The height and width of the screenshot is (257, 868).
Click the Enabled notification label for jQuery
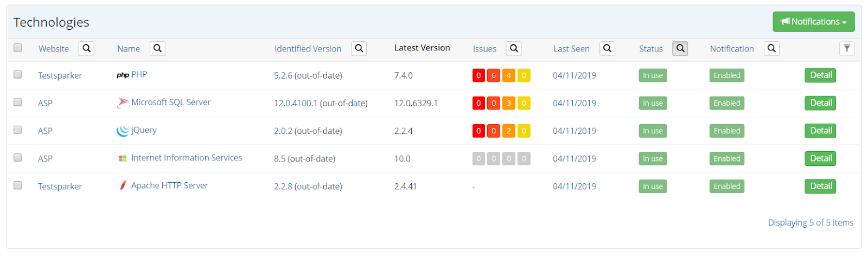coord(727,131)
